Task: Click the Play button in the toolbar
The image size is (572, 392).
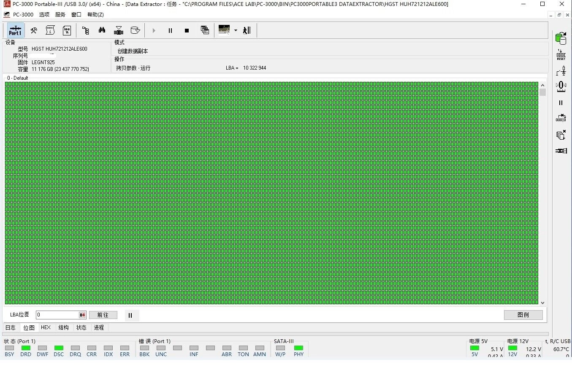Action: click(x=154, y=30)
